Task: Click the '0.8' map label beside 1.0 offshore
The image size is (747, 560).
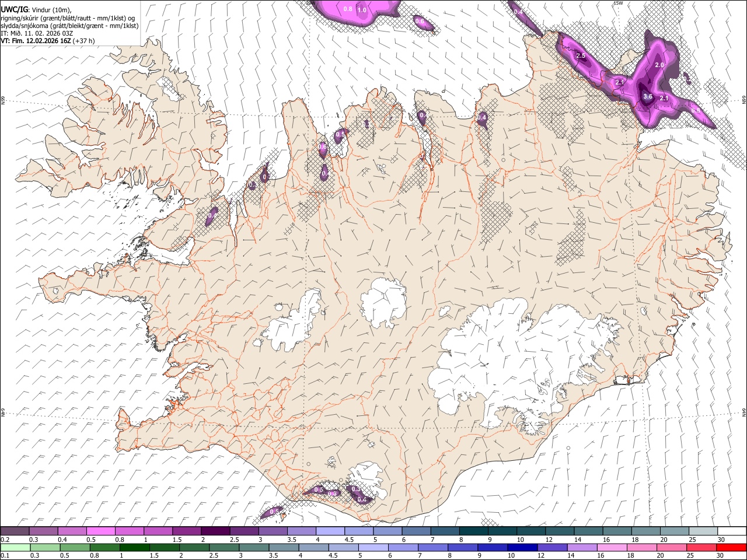Action: click(x=348, y=9)
